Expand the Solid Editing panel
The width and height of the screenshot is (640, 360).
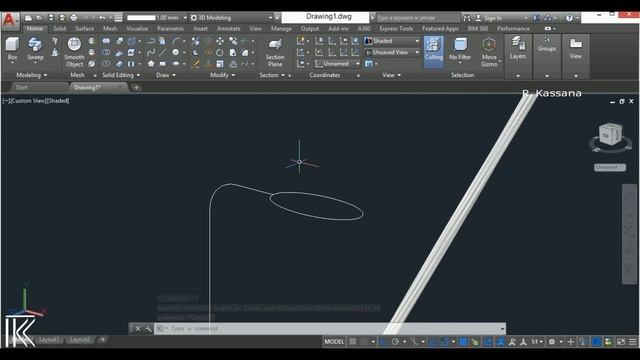(121, 75)
